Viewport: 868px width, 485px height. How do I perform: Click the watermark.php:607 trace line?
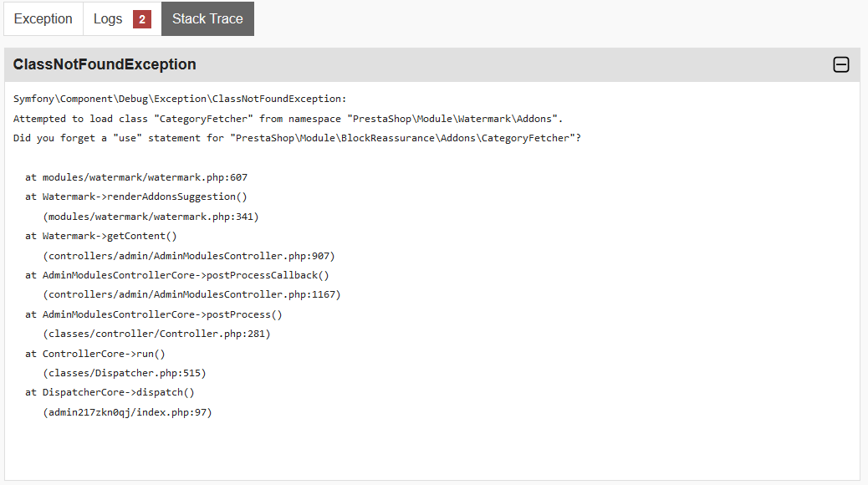click(x=136, y=177)
